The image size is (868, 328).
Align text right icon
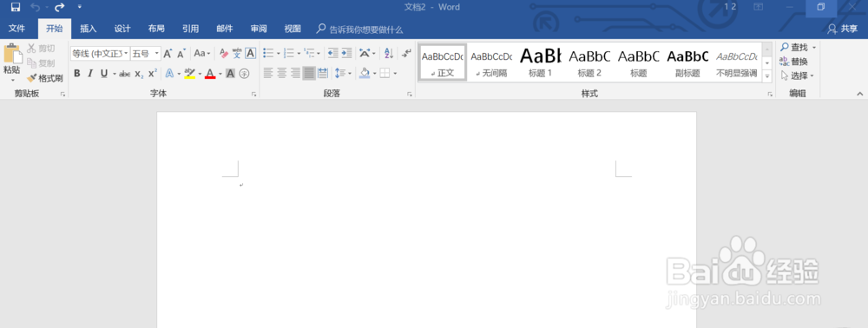(x=296, y=73)
